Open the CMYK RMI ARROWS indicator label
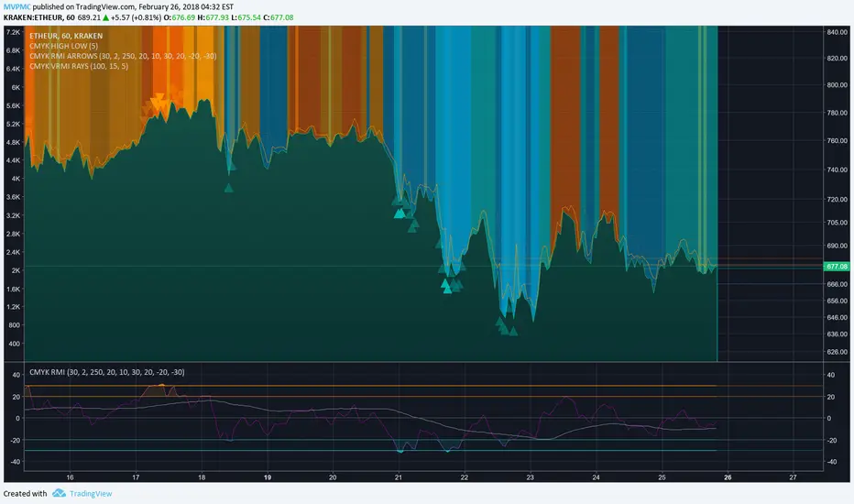This screenshot has width=854, height=504. click(x=121, y=55)
